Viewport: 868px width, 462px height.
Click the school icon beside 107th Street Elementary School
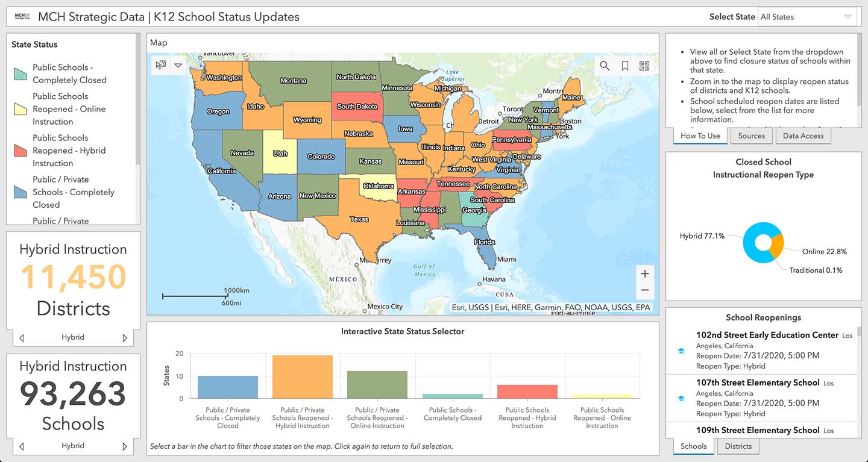(x=681, y=399)
